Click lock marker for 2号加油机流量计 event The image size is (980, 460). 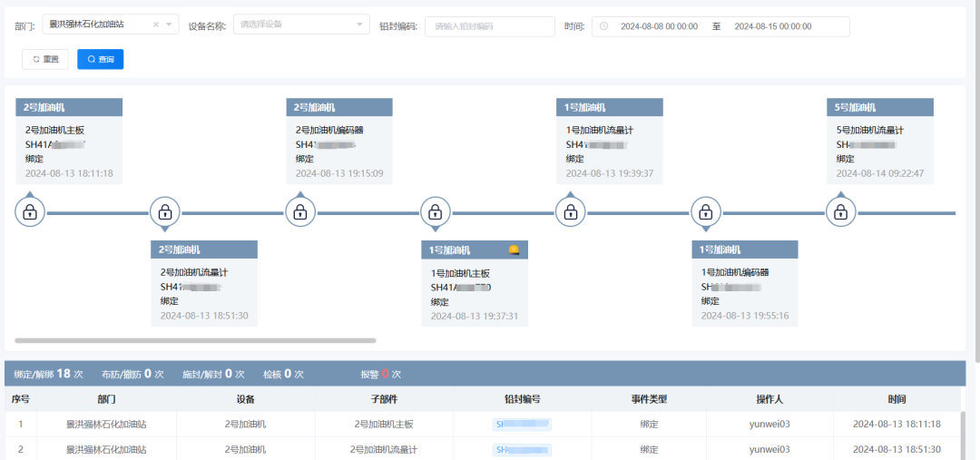pos(165,213)
